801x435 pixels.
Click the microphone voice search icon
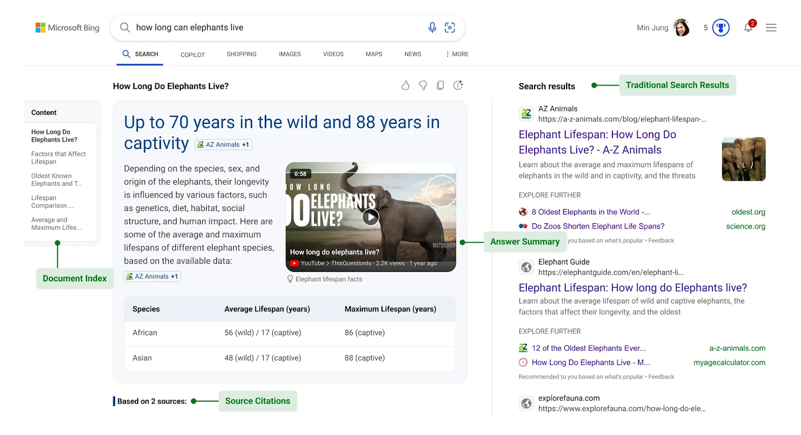pos(432,28)
